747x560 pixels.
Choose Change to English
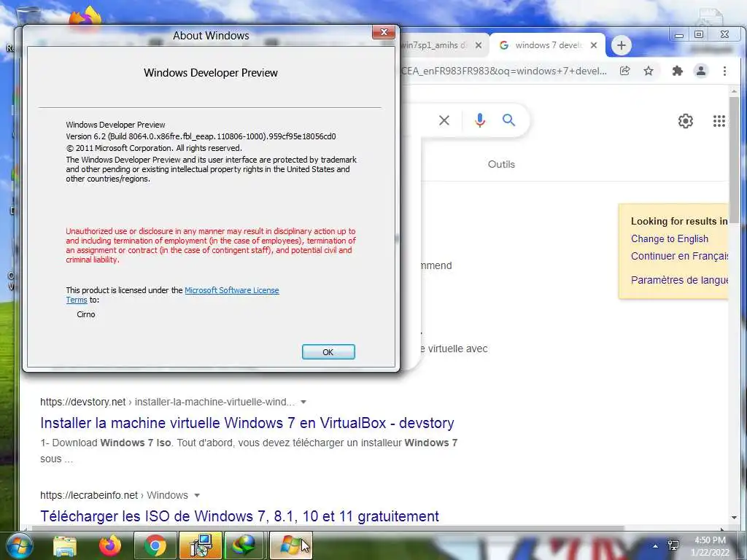click(670, 238)
